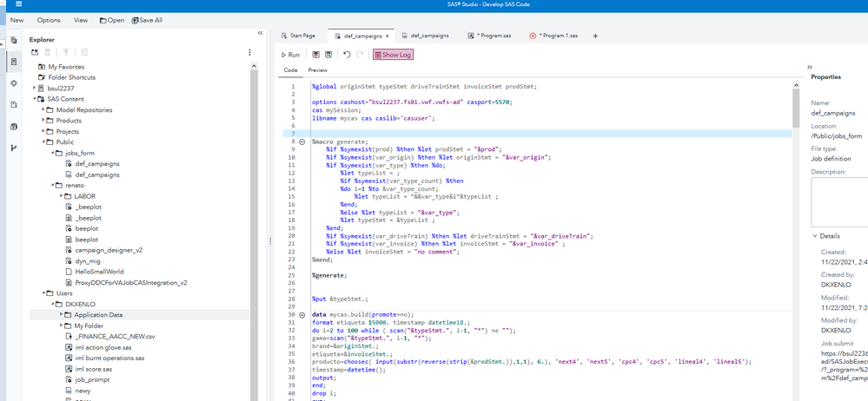
Task: Collapse the Explorer panel with double chevron
Action: [260, 33]
